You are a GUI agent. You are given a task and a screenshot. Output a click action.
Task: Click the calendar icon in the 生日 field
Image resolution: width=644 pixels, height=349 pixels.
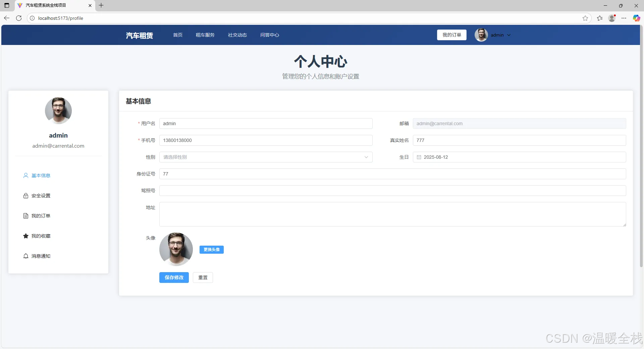point(418,157)
